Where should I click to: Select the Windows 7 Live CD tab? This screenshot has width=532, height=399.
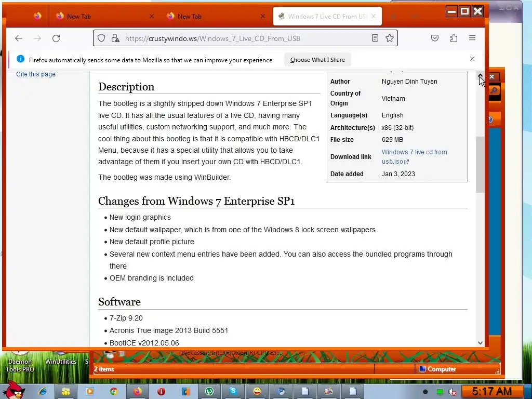tap(327, 16)
